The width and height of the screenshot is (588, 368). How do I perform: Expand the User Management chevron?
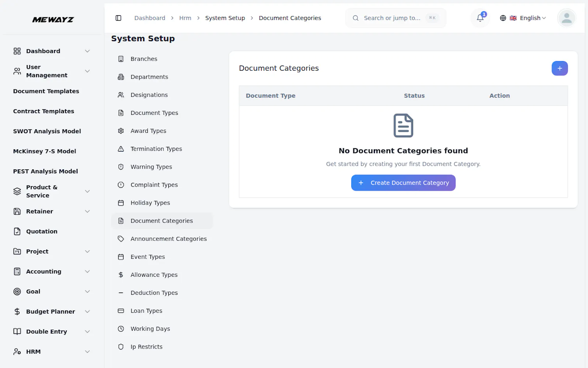[x=87, y=71]
